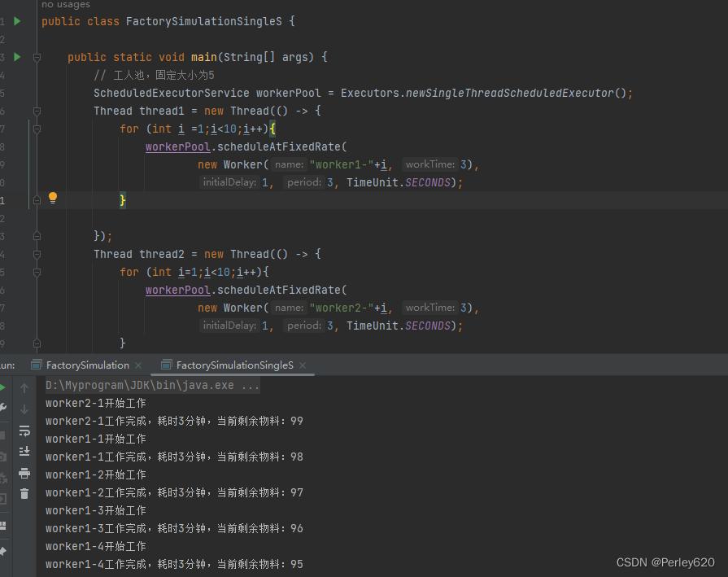Select the FactorySimulationSingleS run tab

coord(234,365)
